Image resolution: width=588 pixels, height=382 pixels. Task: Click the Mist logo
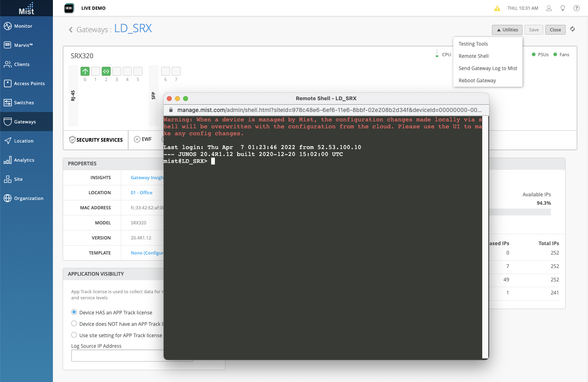coord(26,8)
